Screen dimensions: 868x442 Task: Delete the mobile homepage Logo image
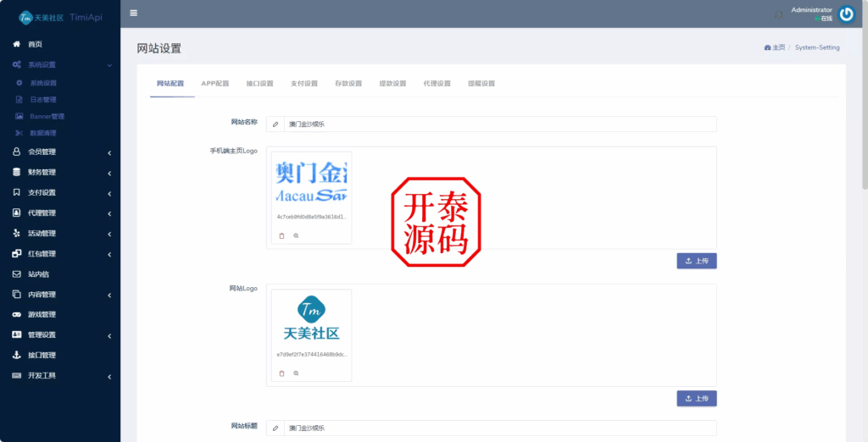point(281,235)
